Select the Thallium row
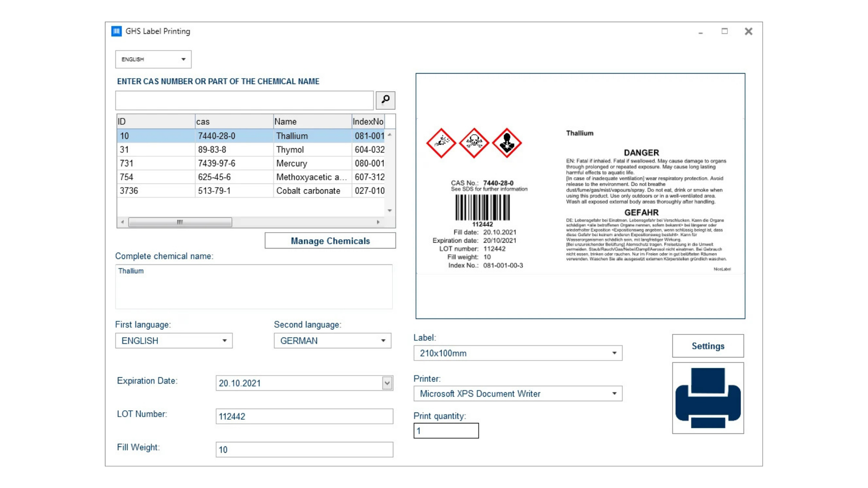Image resolution: width=868 pixels, height=488 pixels. coord(251,136)
